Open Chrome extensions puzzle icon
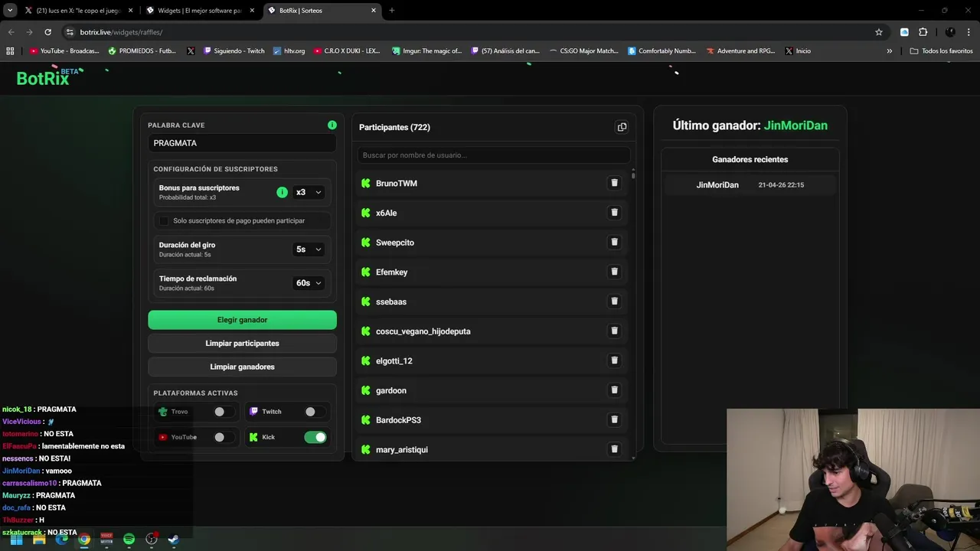The height and width of the screenshot is (551, 980). tap(923, 32)
